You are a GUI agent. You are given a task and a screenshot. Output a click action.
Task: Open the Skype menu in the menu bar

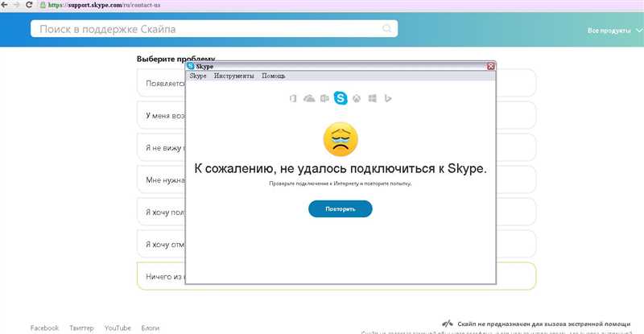click(198, 76)
